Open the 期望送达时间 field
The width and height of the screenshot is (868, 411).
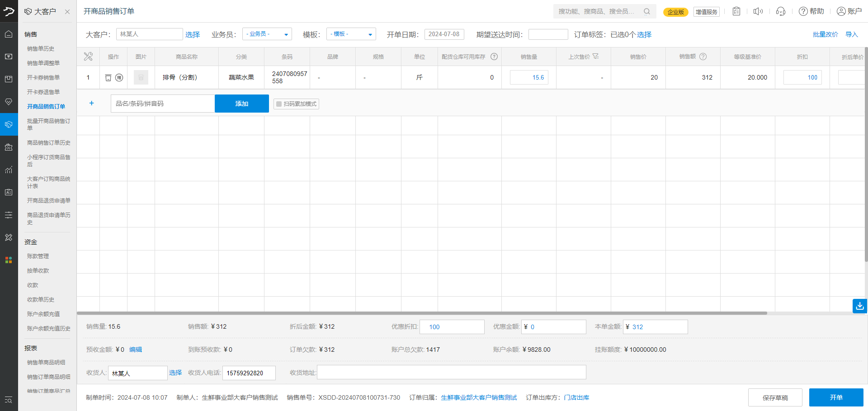pyautogui.click(x=548, y=34)
